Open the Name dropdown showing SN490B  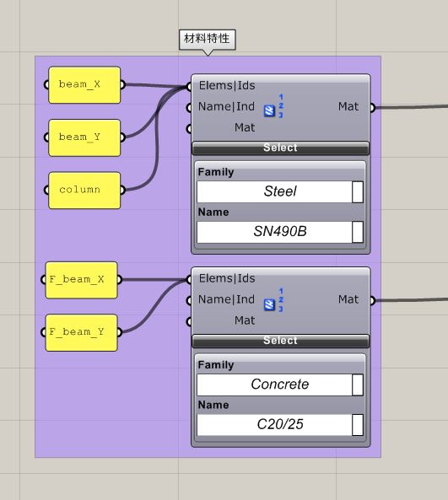(280, 232)
